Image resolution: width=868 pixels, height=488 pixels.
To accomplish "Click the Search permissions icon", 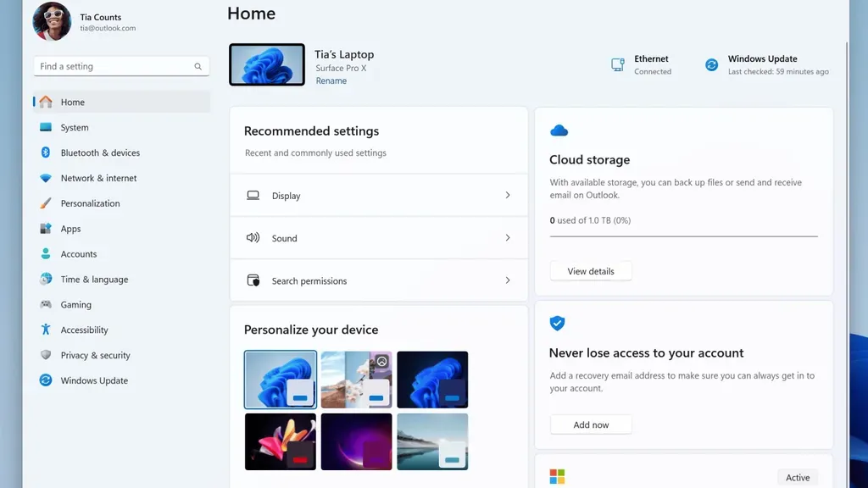I will (253, 280).
